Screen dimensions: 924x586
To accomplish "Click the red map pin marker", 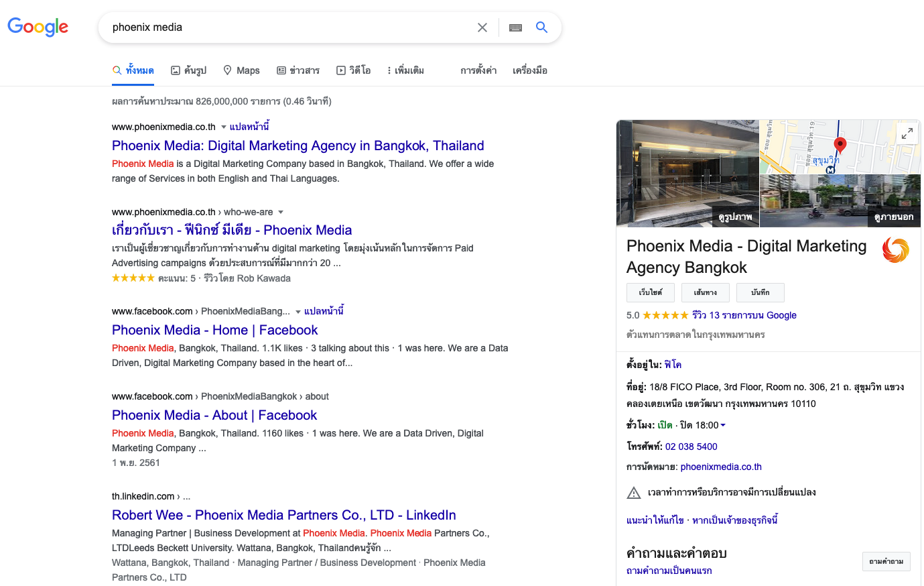I will point(840,145).
